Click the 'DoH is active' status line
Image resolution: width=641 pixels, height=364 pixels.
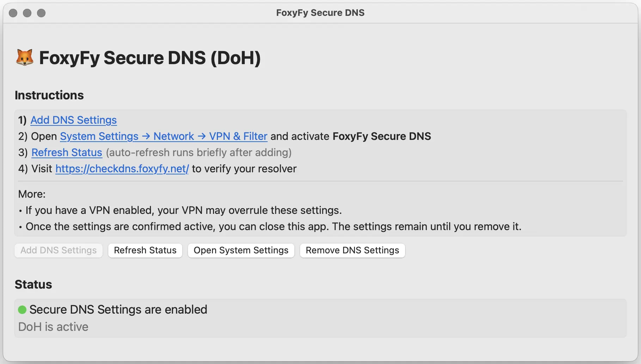pos(53,327)
